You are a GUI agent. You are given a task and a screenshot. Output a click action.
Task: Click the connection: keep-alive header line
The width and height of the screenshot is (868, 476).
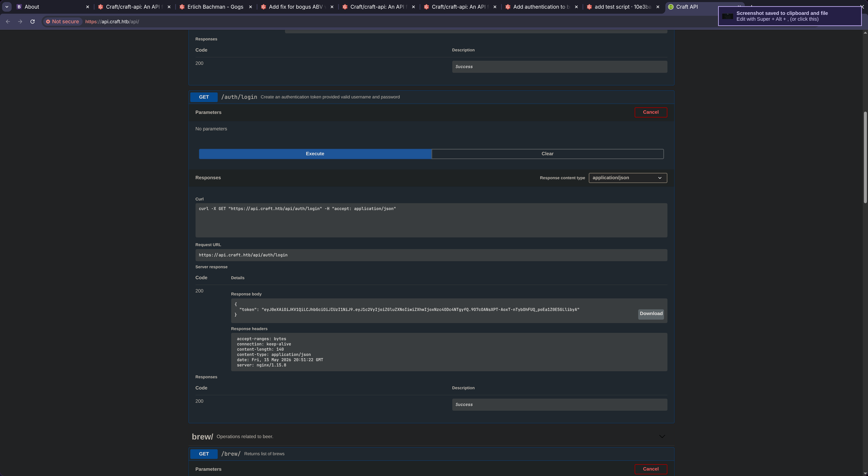[x=264, y=344]
